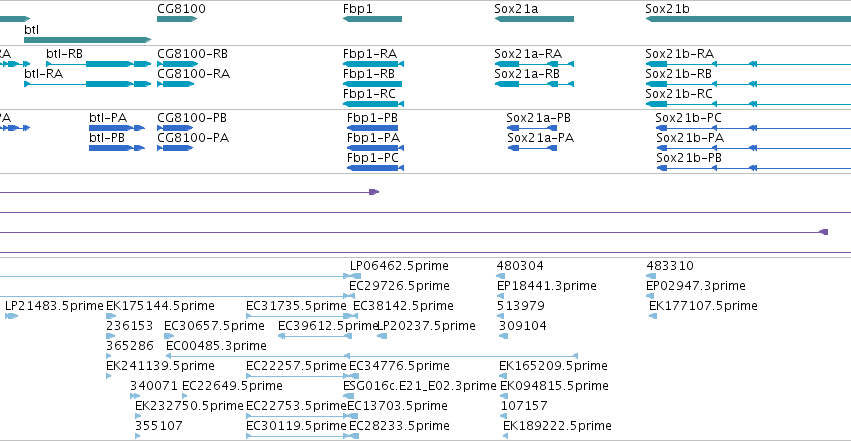The height and width of the screenshot is (441, 851).
Task: Choose EST label EC31735.5prime
Action: (296, 306)
